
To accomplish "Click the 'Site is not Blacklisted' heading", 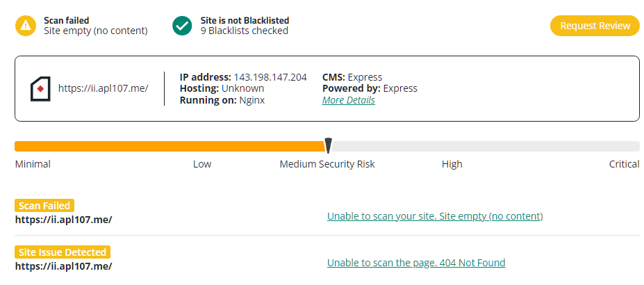I will (x=244, y=21).
